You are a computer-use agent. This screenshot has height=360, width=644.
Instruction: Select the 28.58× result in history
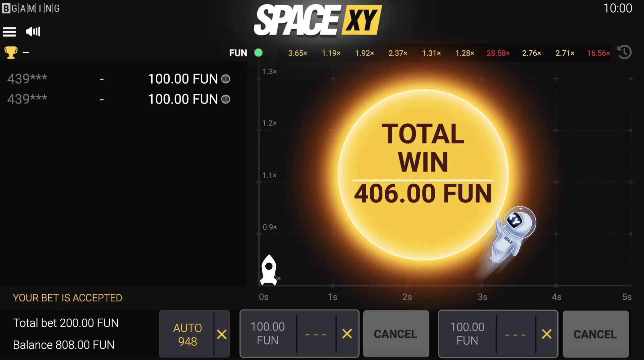[x=498, y=53]
